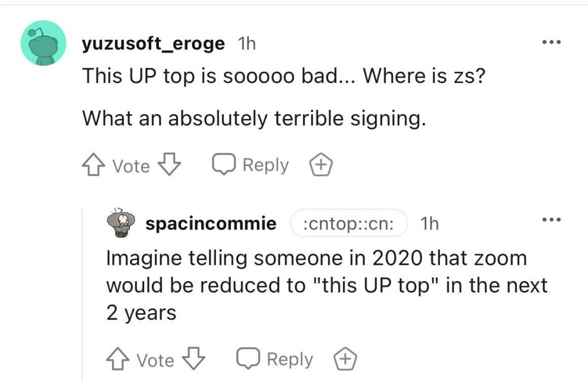Viewport: 588px width, 382px height.
Task: Give award to spacincommie's reply
Action: pyautogui.click(x=345, y=359)
